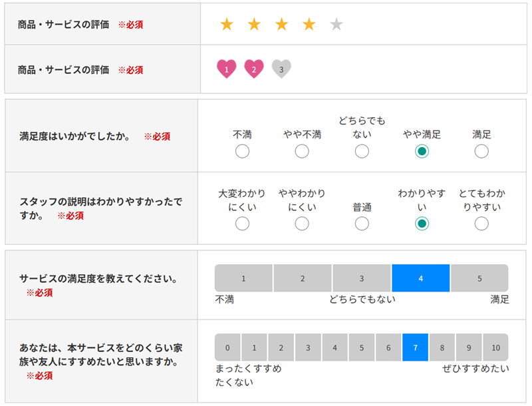Click the サービスの満足度を教えてください。 question label
Screen dimensions: 532x406
click(98, 279)
